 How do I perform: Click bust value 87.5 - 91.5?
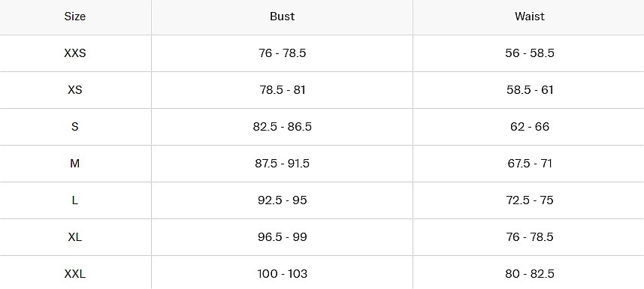[x=283, y=164]
